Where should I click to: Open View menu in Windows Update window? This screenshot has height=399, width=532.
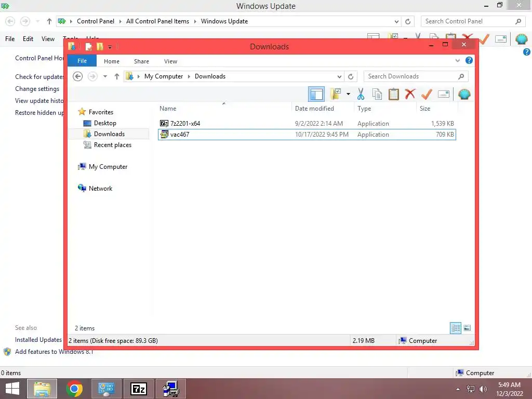click(48, 38)
